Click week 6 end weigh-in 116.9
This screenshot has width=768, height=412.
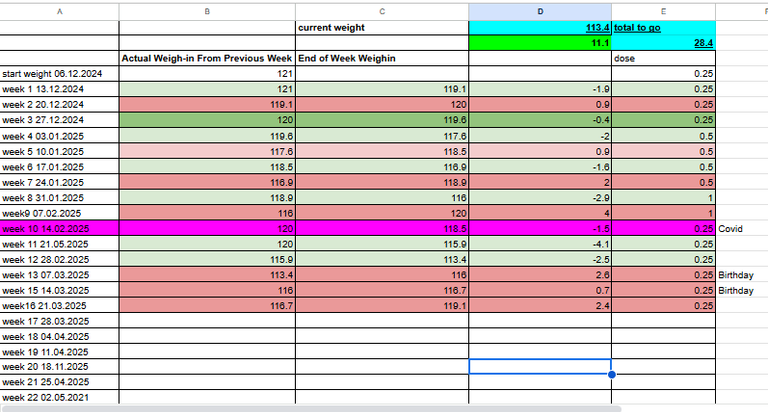(382, 167)
